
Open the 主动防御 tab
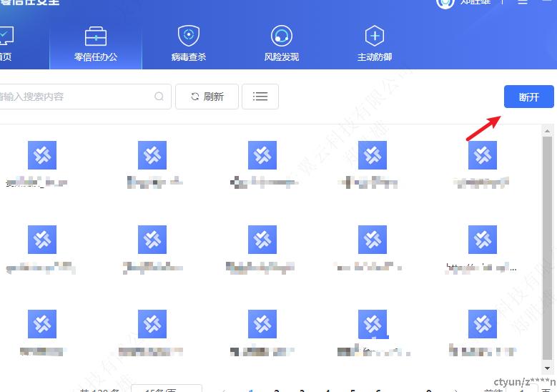375,44
